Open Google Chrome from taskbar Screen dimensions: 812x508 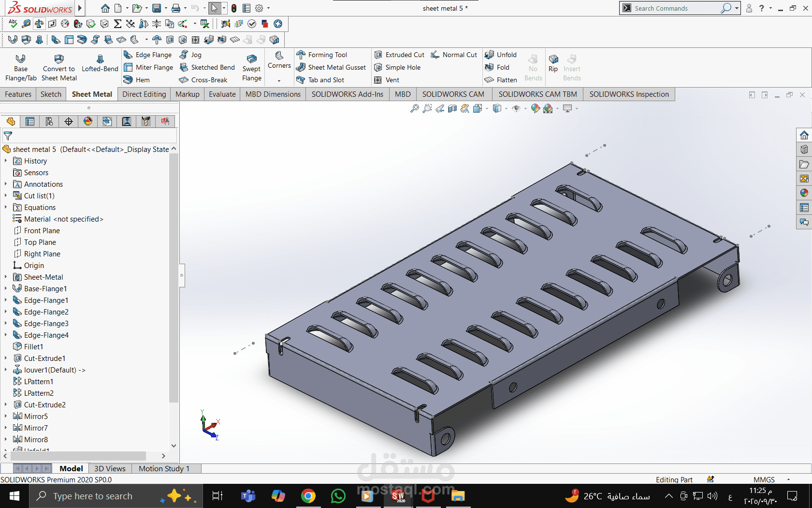(308, 496)
